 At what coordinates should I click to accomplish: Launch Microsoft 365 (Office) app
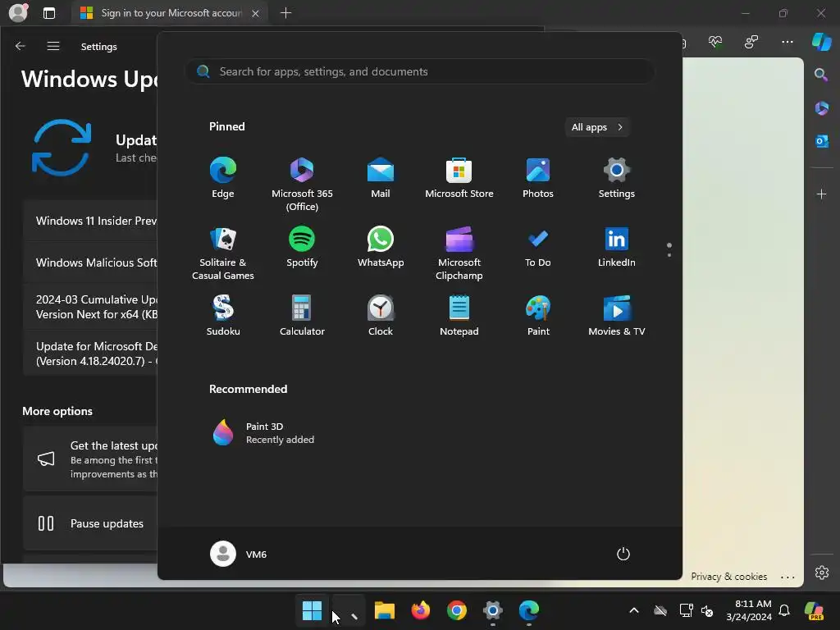pyautogui.click(x=302, y=184)
